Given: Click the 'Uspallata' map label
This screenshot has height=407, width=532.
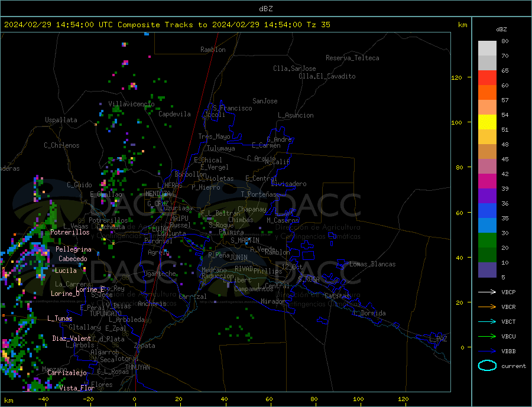Looking at the screenshot, I should click(x=61, y=120).
